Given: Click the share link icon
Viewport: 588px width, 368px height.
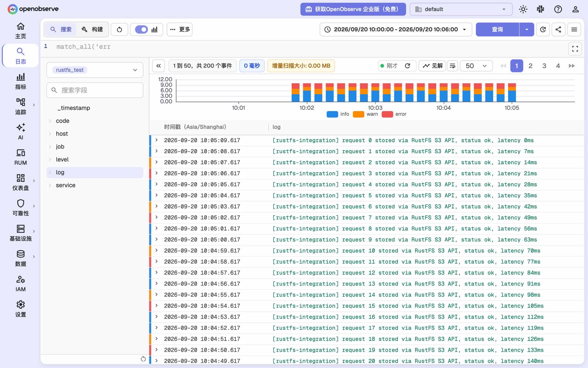Looking at the screenshot, I should click(558, 29).
